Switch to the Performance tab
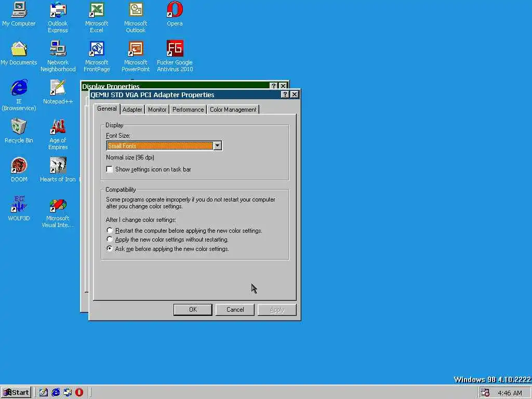The image size is (532, 399). [x=188, y=110]
